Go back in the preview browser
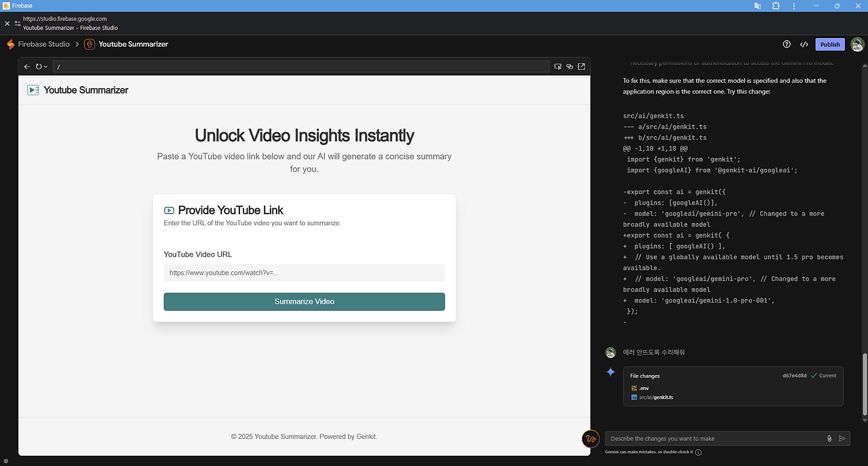Viewport: 868px width, 466px height. point(27,66)
